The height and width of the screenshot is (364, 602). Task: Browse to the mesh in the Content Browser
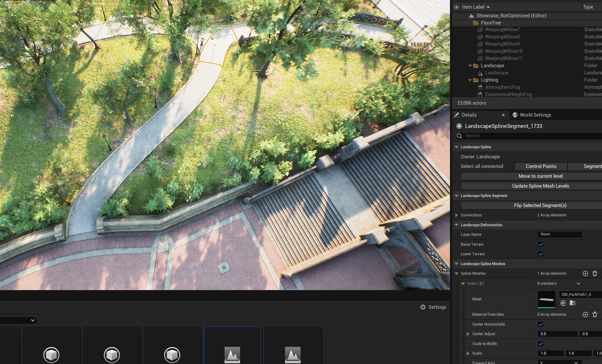573,303
